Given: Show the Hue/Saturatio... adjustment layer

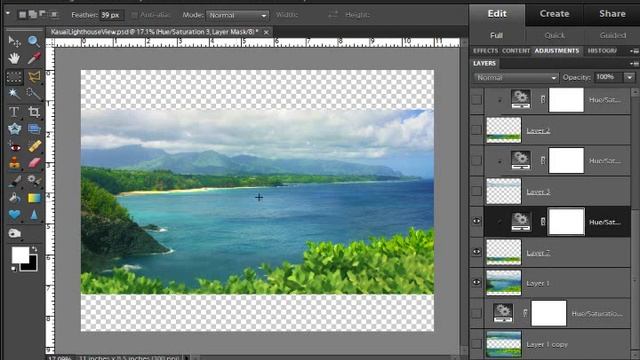Looking at the screenshot, I should click(476, 313).
